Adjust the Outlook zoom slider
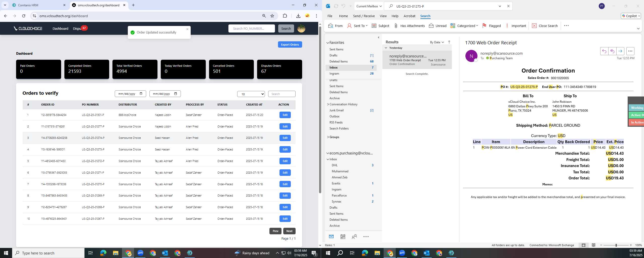This screenshot has height=258, width=644. [x=616, y=245]
